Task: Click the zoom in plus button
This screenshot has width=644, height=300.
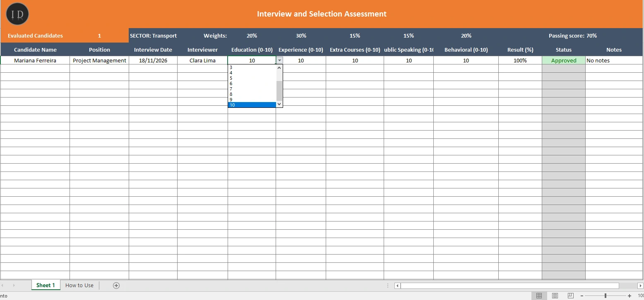Action: (630, 296)
